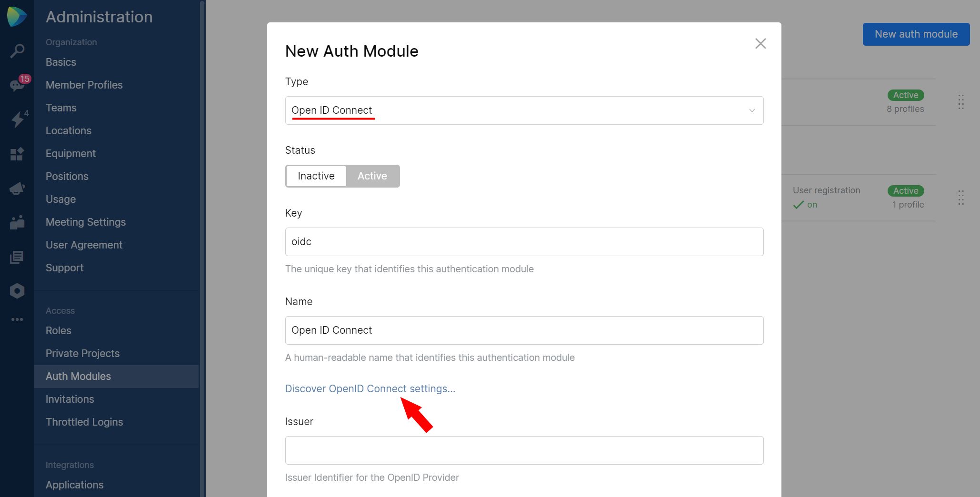The width and height of the screenshot is (980, 497).
Task: Open the dashboard grid icon
Action: [17, 154]
